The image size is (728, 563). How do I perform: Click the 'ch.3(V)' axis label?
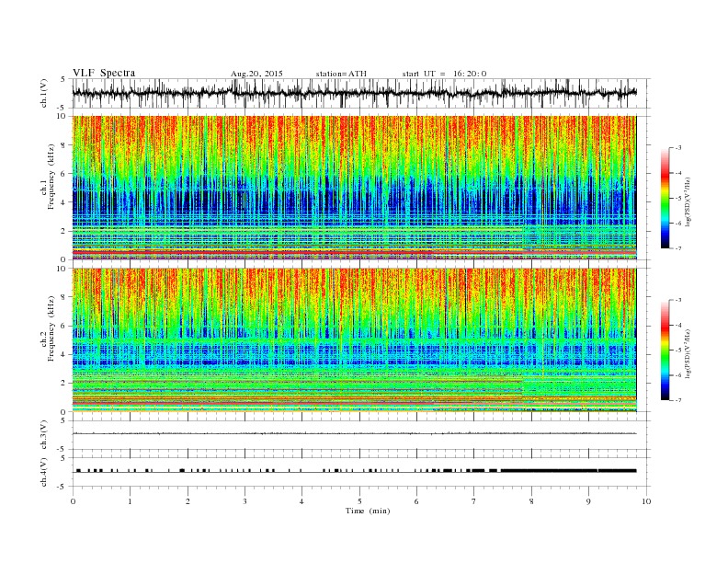click(x=43, y=435)
